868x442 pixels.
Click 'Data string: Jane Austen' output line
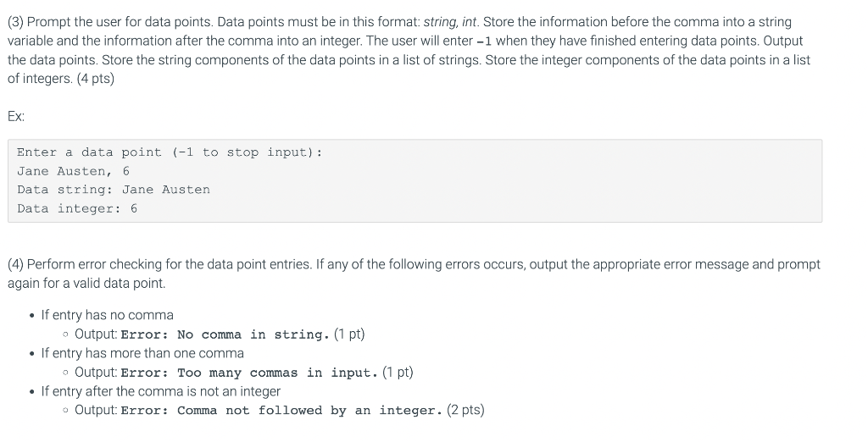click(114, 190)
